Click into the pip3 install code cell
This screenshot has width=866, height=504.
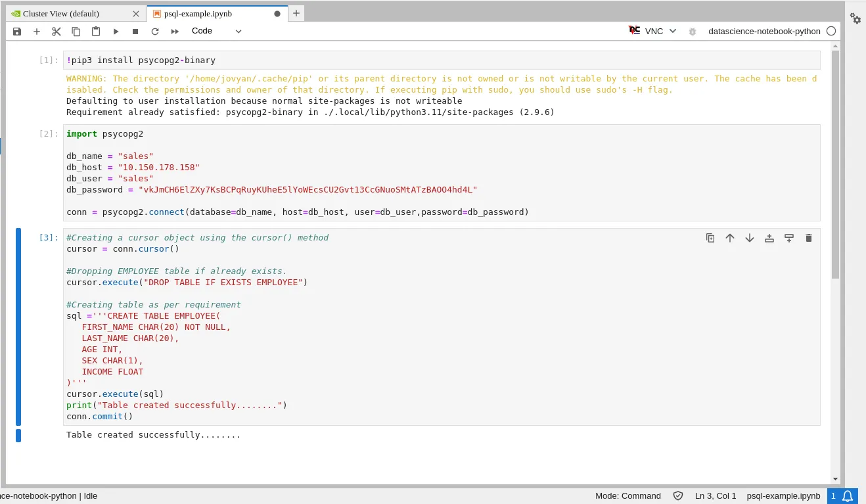point(442,60)
